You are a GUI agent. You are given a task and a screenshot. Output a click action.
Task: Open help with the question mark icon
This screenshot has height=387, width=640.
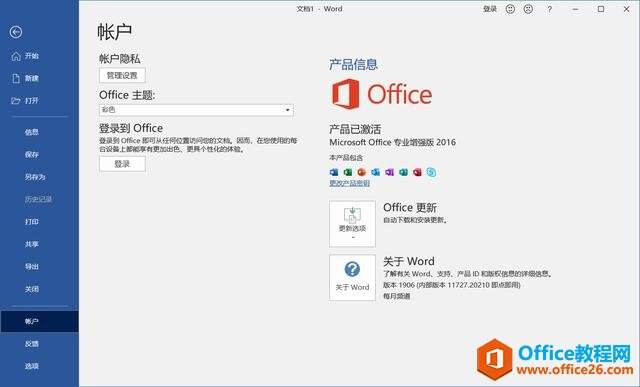(549, 9)
